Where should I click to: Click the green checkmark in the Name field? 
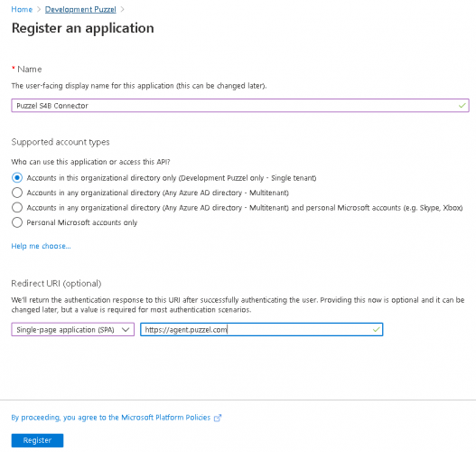(x=462, y=106)
